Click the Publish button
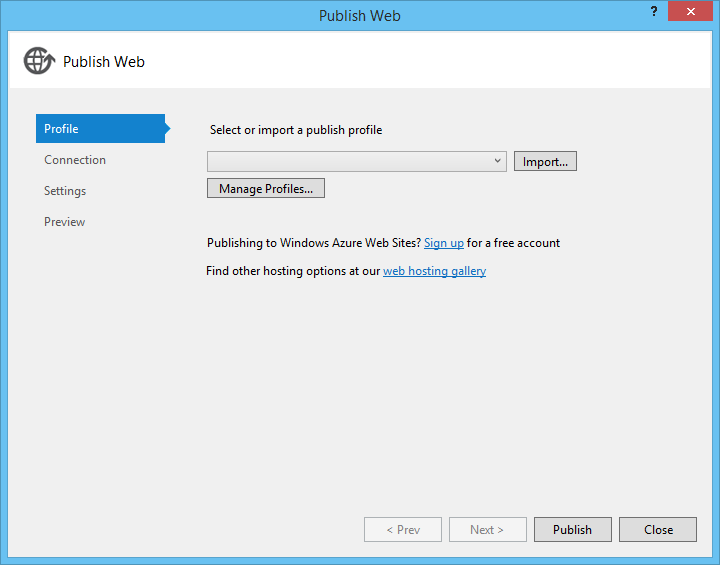The width and height of the screenshot is (720, 565). coord(573,530)
